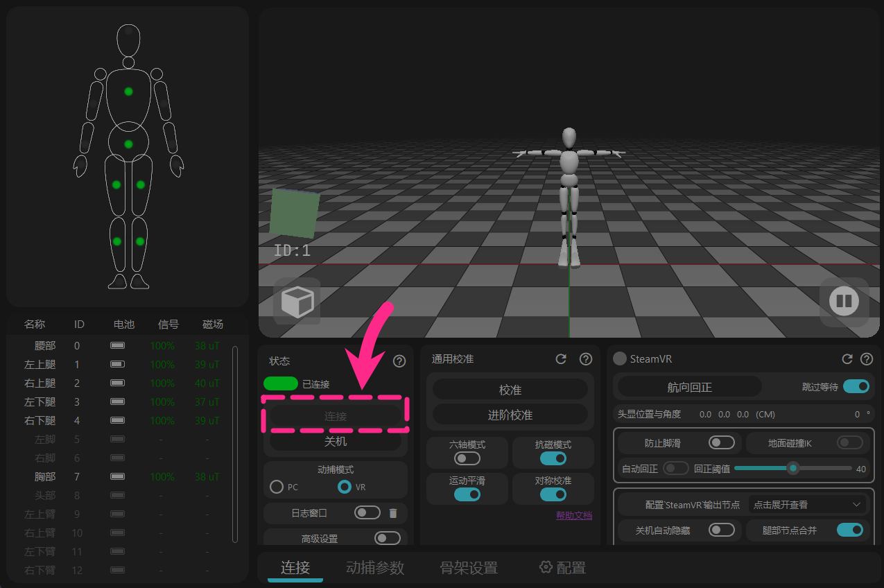Refresh the SteamVR panel
The image size is (884, 588).
pyautogui.click(x=847, y=359)
